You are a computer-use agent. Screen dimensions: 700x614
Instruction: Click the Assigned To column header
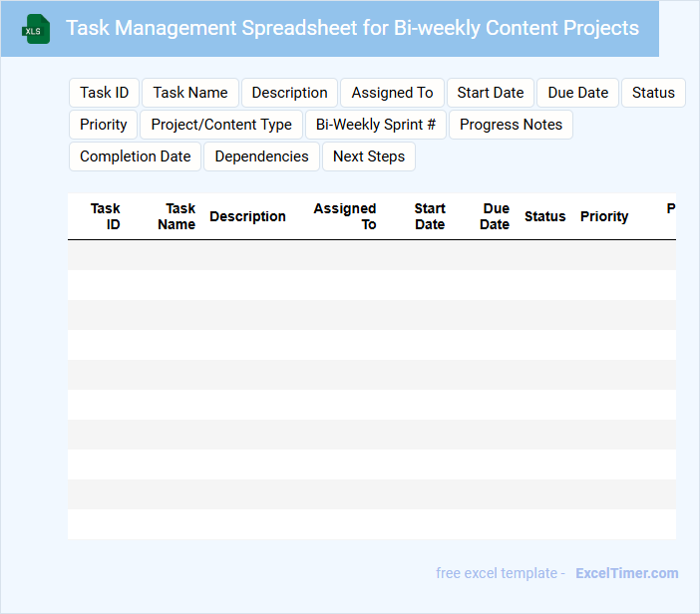[345, 216]
